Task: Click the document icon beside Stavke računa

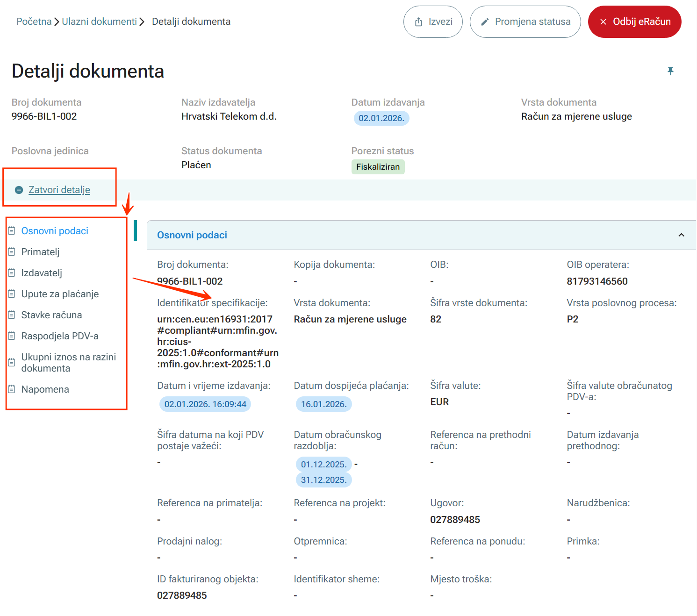Action: pyautogui.click(x=12, y=315)
